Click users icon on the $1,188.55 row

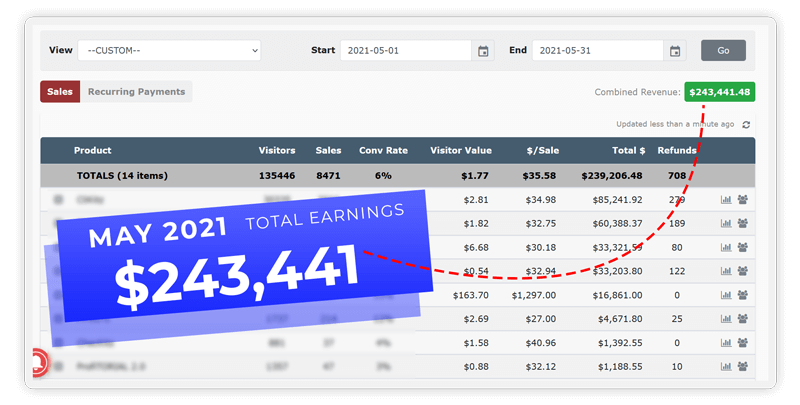[743, 367]
